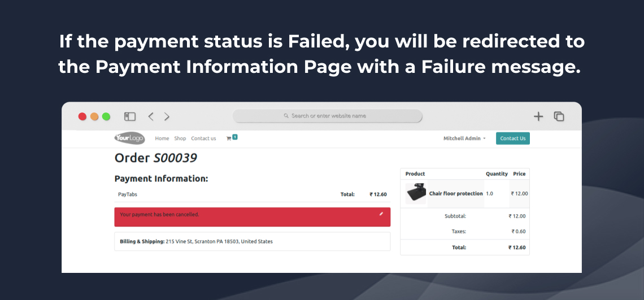Click the YourLogo site logo

click(x=129, y=138)
